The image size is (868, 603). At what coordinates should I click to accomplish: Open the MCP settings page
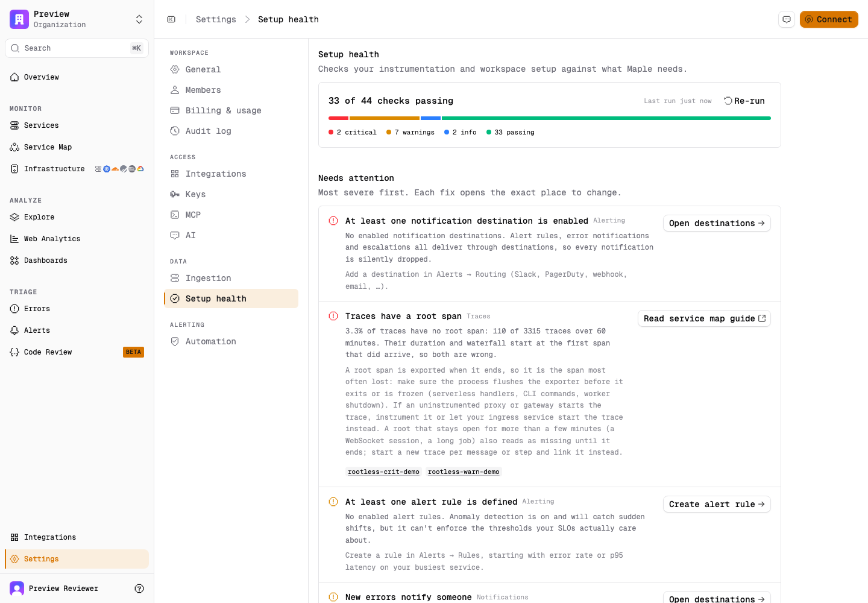coord(231,215)
